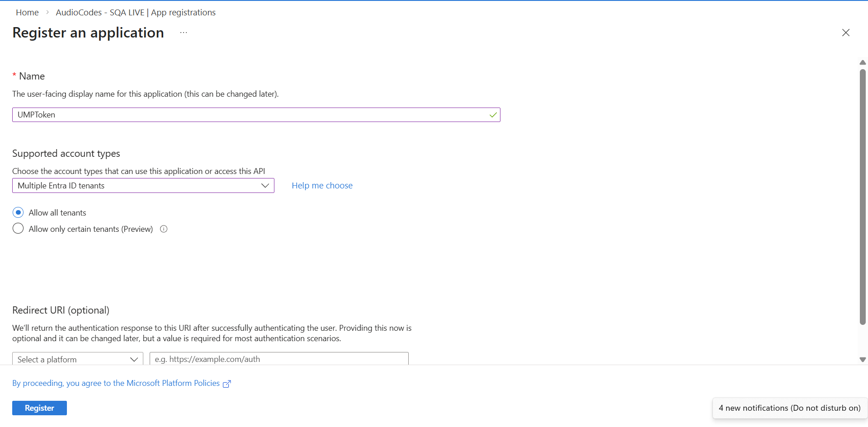Expand the Multiple Entra ID tenants dropdown
Screen dimensions: 868x427
point(143,186)
